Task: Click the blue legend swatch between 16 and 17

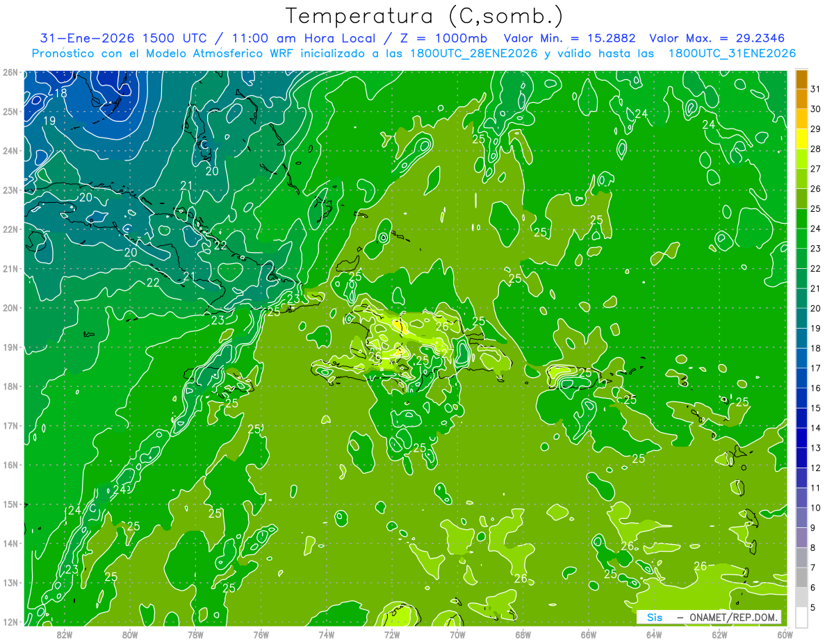Action: tap(801, 378)
